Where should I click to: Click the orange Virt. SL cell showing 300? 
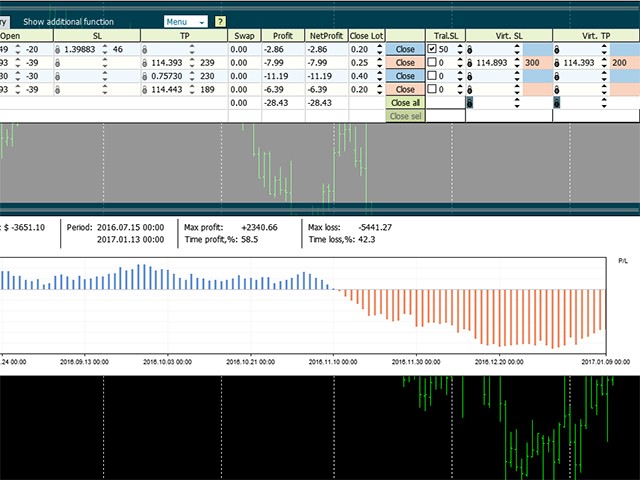tap(532, 63)
